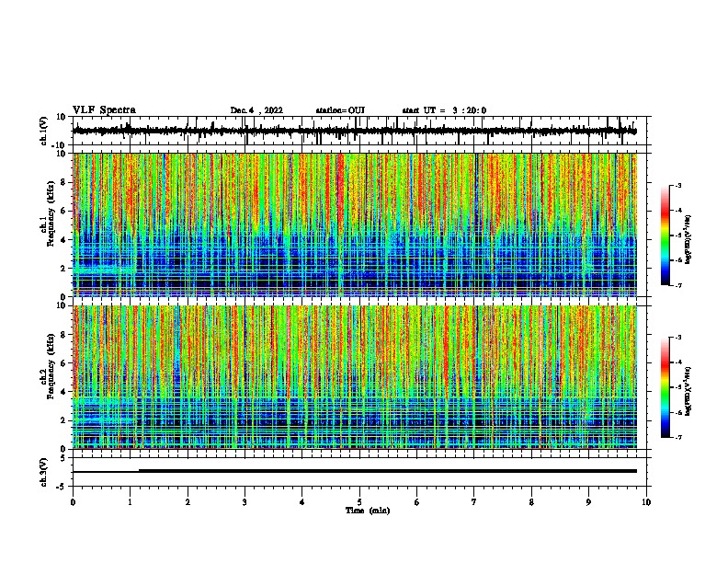This screenshot has height=563, width=728.
Task: Click the ch.1 PSD color bar
Action: (x=665, y=236)
